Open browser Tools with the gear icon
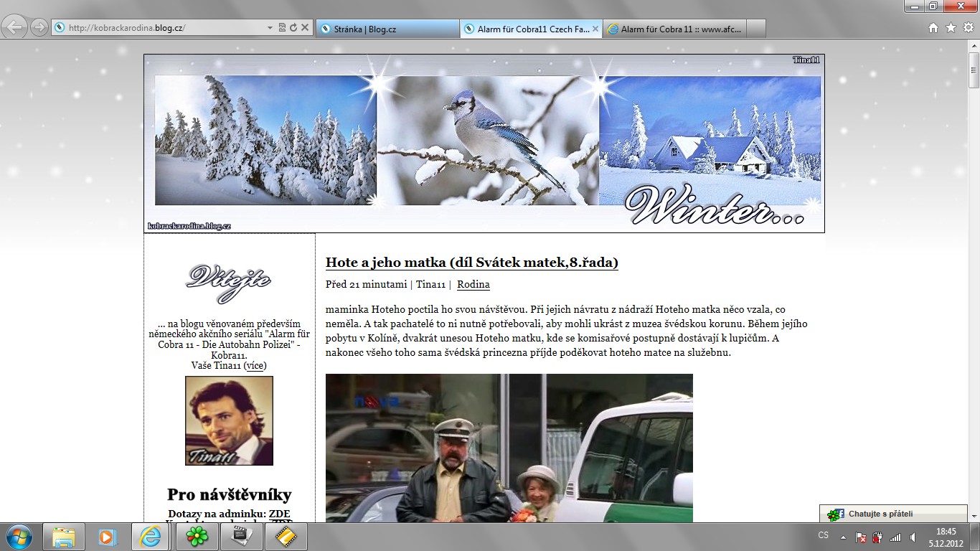 coord(968,28)
